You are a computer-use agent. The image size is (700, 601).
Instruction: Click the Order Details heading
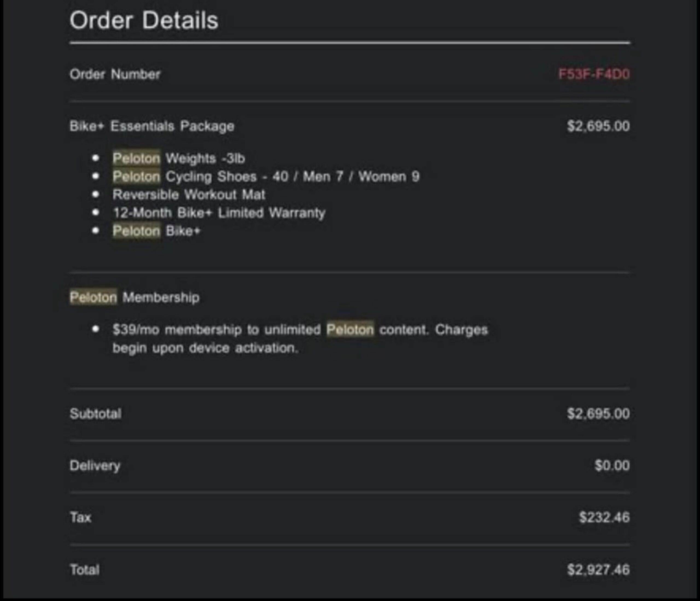(144, 21)
